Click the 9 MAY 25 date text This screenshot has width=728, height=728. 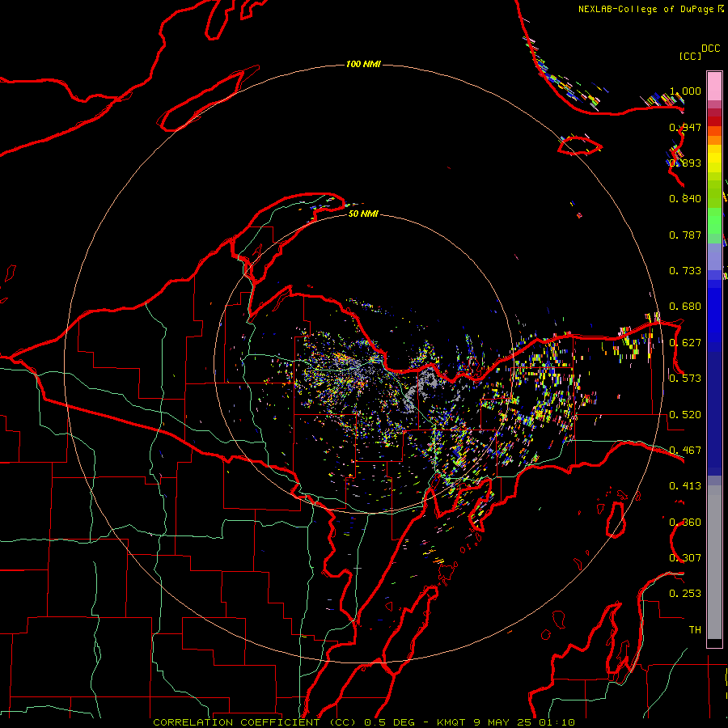[x=503, y=722]
